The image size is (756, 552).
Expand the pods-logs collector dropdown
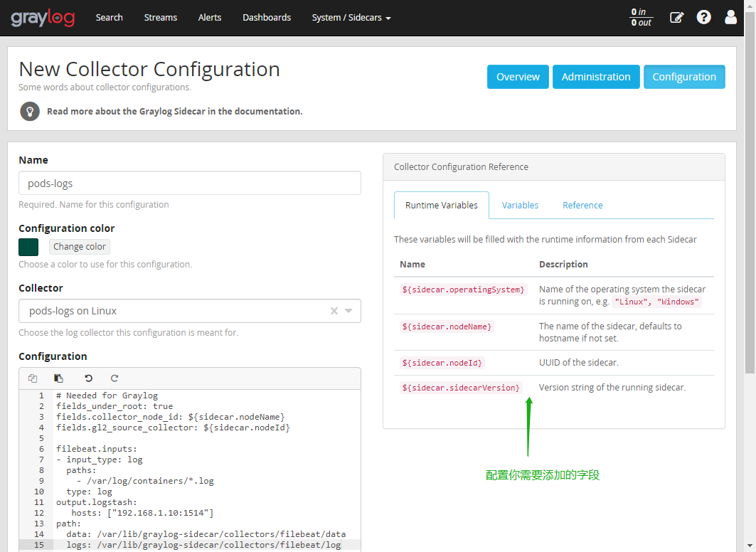[x=348, y=311]
